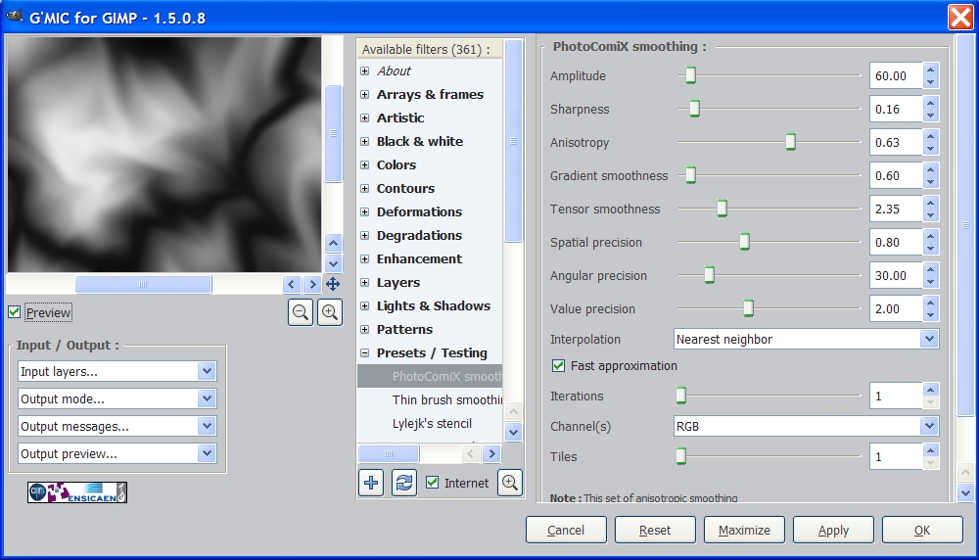This screenshot has height=560, width=979.
Task: Select the Enhancement category row
Action: (x=430, y=259)
